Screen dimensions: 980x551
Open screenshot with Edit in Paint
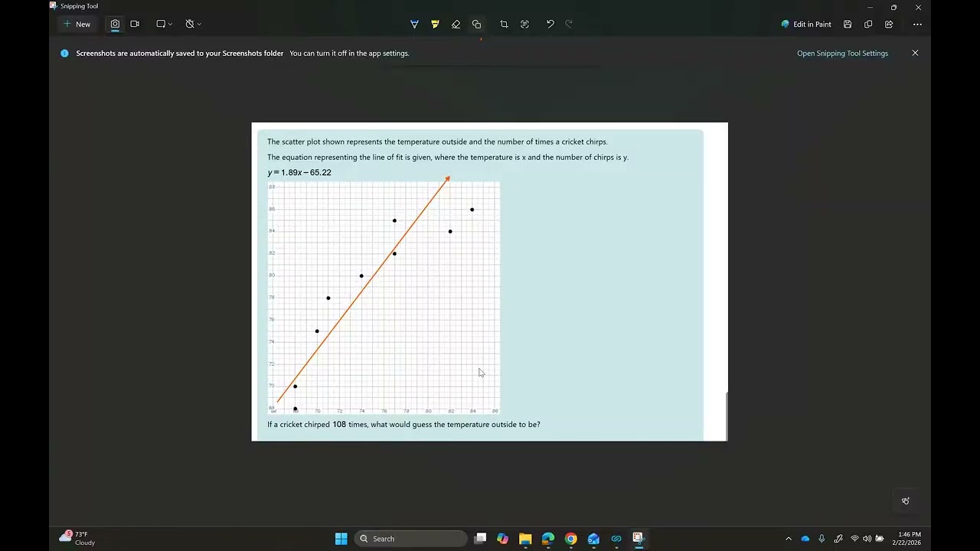[x=806, y=24]
